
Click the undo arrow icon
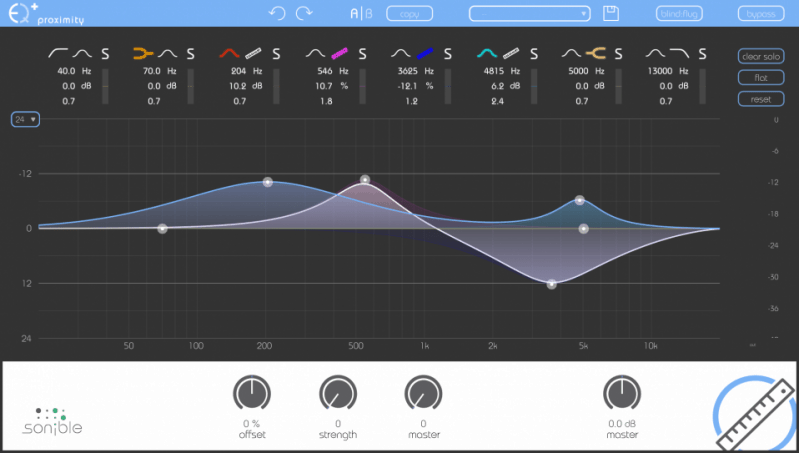click(277, 13)
